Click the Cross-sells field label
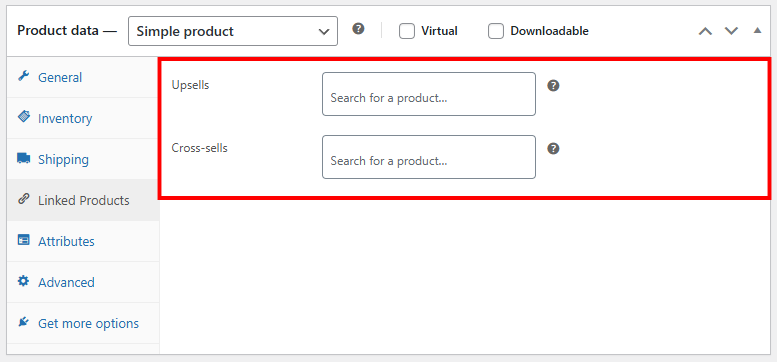This screenshot has height=362, width=777. pyautogui.click(x=199, y=148)
